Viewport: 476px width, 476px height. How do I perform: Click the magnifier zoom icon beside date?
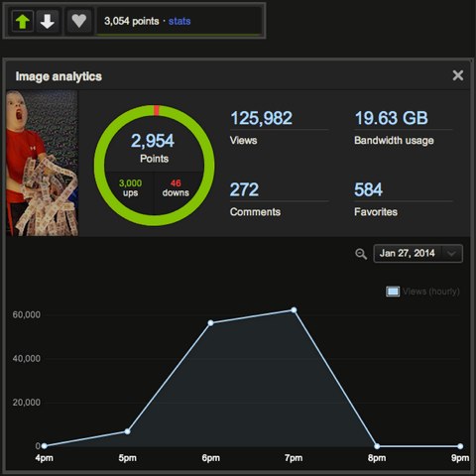[361, 254]
